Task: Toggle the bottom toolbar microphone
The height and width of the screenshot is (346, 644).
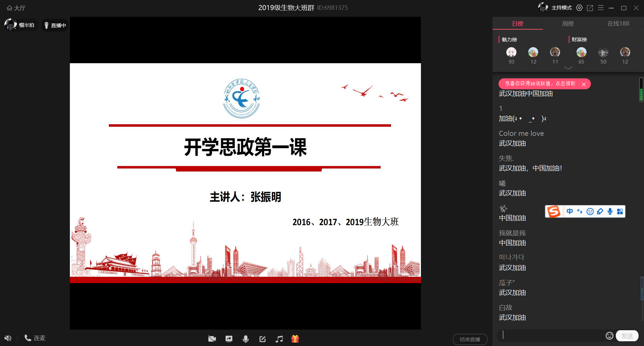Action: point(246,339)
